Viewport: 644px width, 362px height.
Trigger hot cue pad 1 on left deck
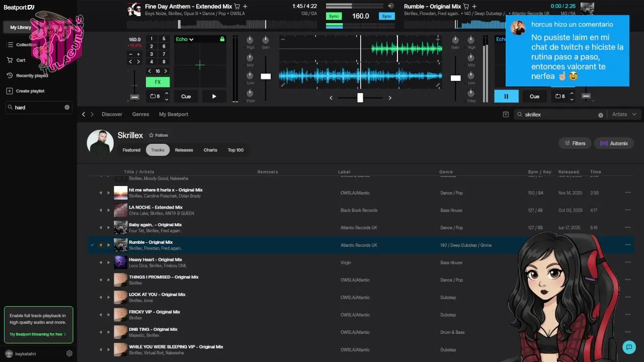pyautogui.click(x=151, y=39)
